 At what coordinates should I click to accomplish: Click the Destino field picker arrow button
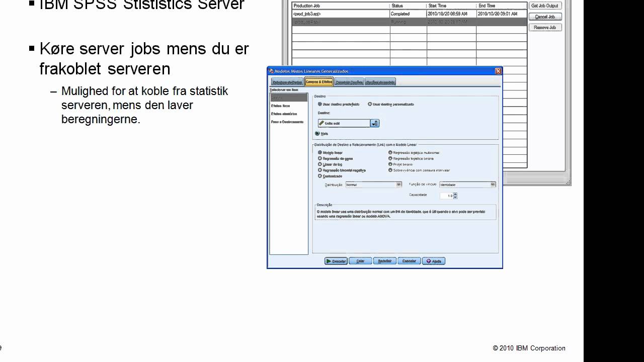(x=375, y=123)
